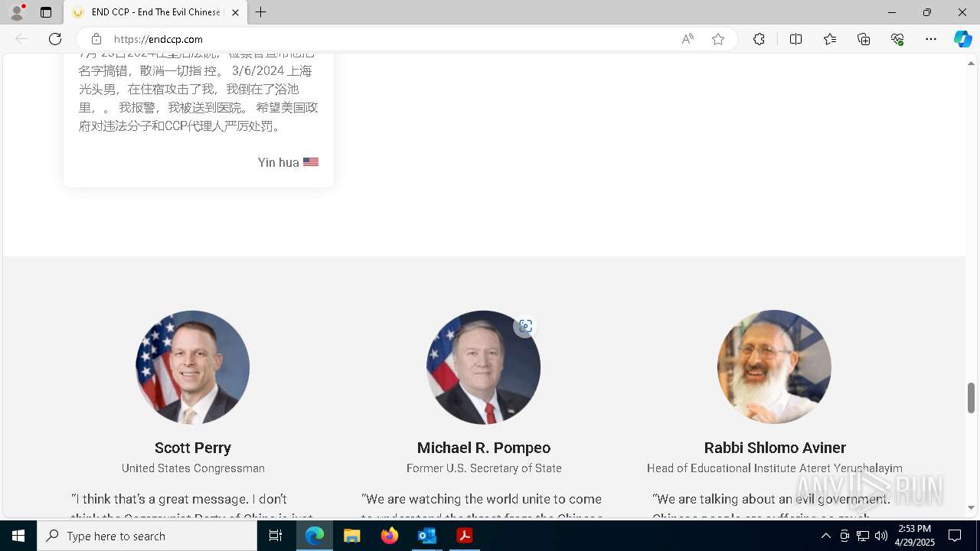Show hidden tray icons chevron

[825, 536]
